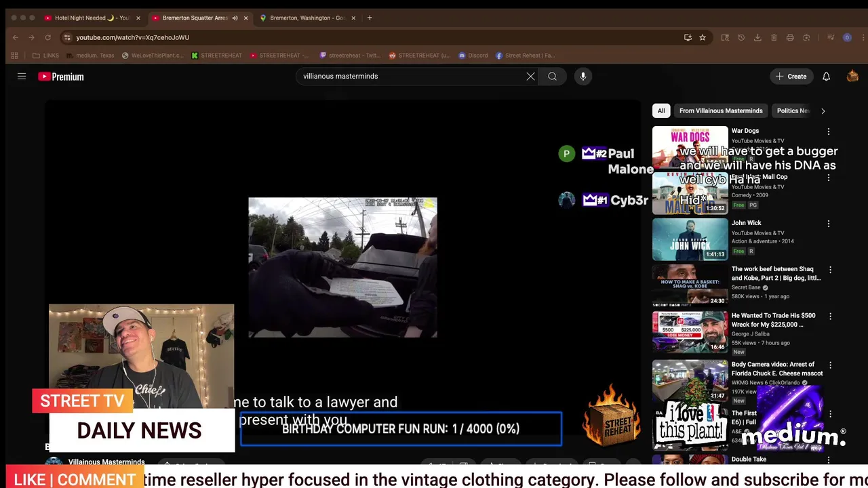
Task: Open the notifications bell
Action: pyautogui.click(x=826, y=77)
